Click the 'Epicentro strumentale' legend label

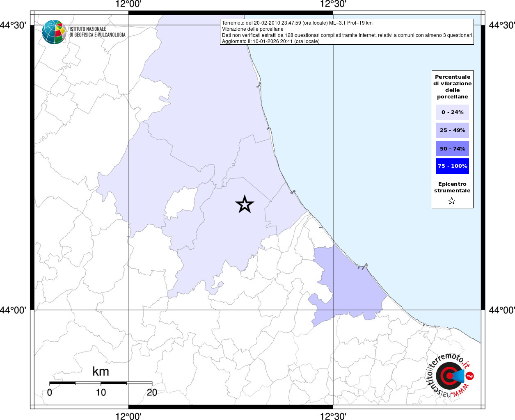pyautogui.click(x=452, y=187)
